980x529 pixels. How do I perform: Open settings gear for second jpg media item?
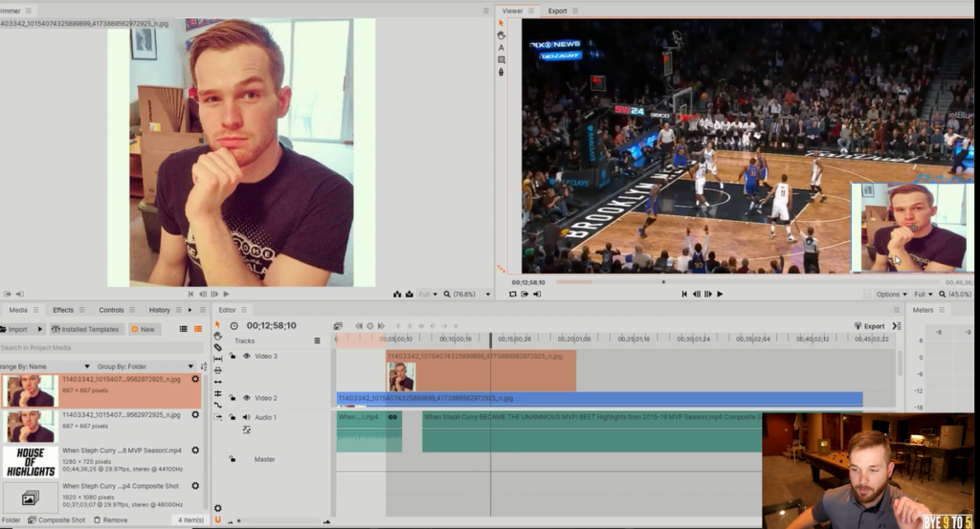point(195,415)
